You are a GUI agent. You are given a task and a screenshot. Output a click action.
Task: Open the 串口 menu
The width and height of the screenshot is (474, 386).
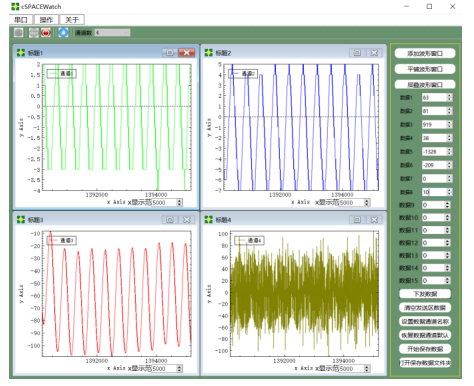(21, 20)
